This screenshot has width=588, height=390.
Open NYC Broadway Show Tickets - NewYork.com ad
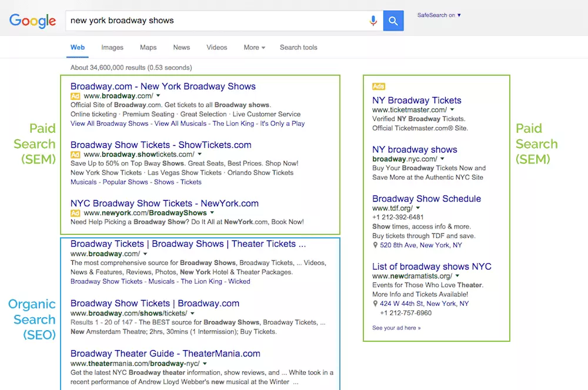click(165, 203)
